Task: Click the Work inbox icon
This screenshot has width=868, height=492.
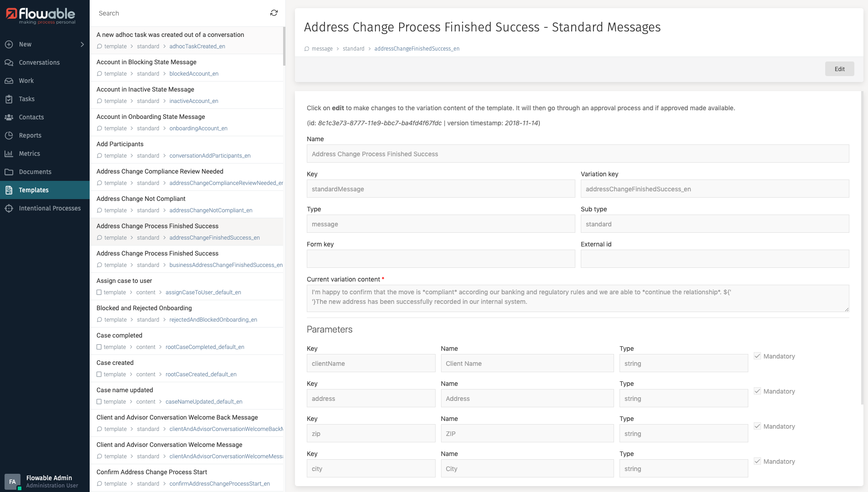Action: [x=9, y=81]
